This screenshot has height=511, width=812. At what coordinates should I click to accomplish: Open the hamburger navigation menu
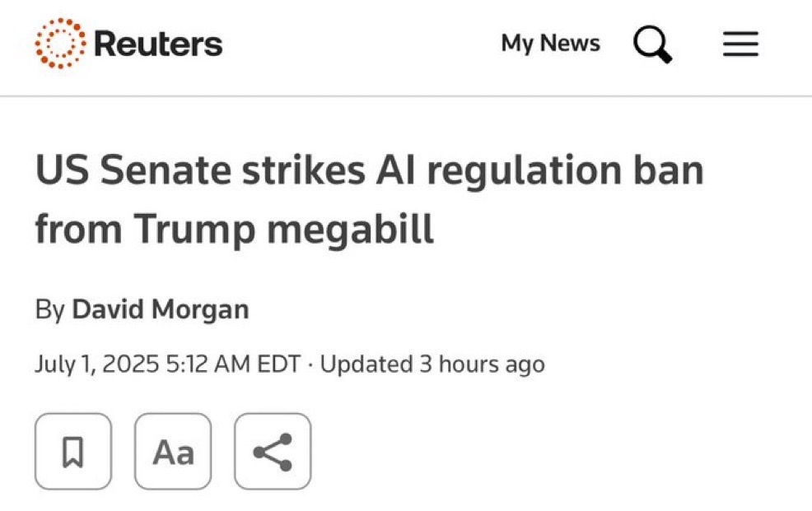740,44
